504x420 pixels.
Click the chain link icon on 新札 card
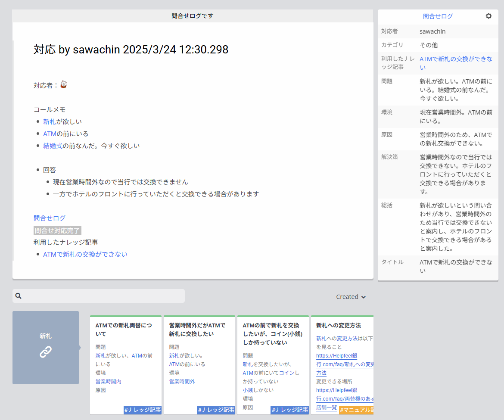[46, 352]
